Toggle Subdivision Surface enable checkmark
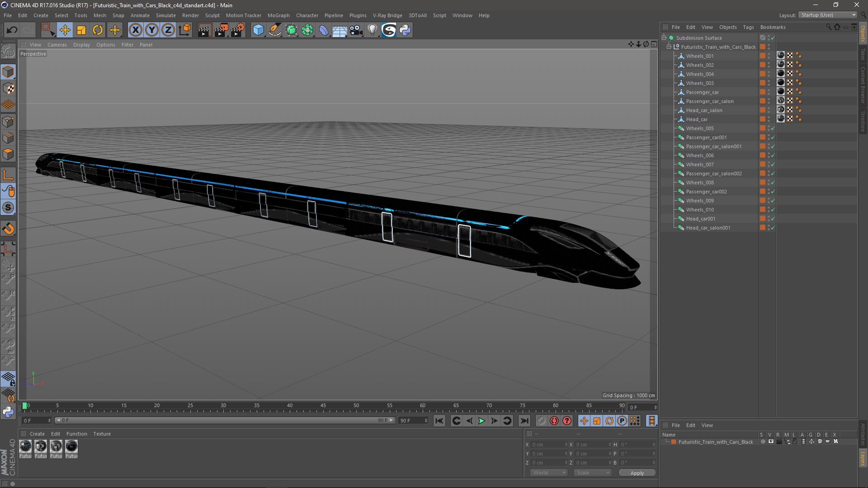The image size is (868, 488). [773, 38]
